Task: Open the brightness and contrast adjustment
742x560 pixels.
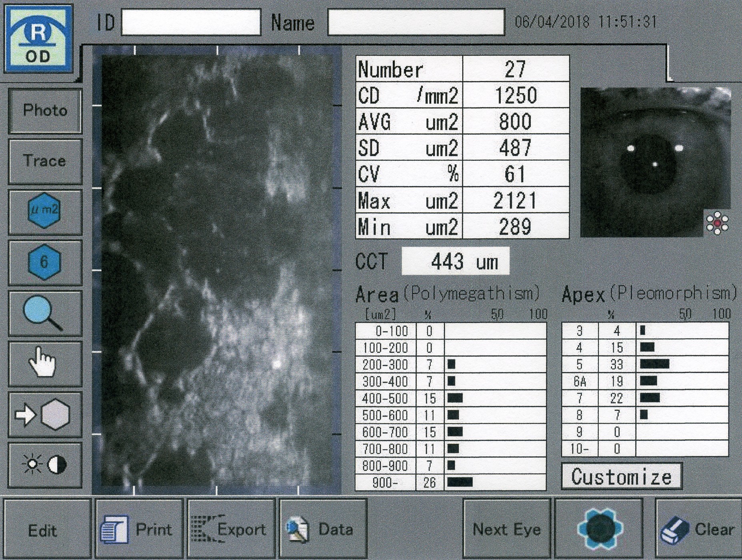Action: (x=44, y=465)
